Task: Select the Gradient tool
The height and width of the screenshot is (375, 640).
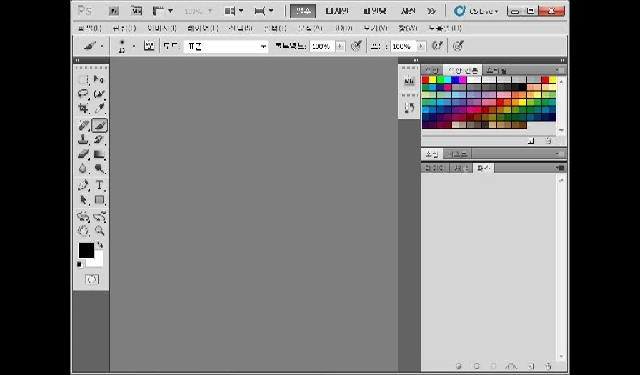Action: click(99, 154)
